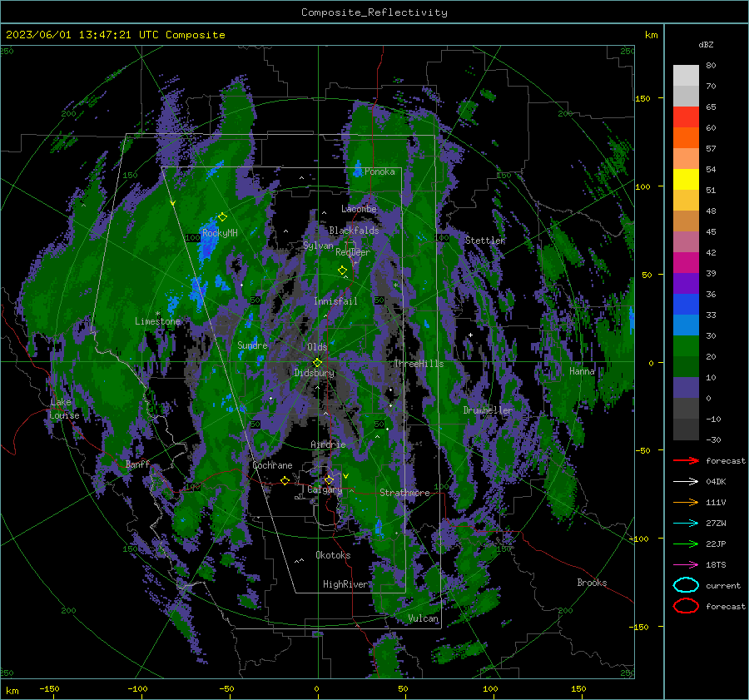Click the dBZ legend heading
749x700 pixels.
pyautogui.click(x=706, y=44)
